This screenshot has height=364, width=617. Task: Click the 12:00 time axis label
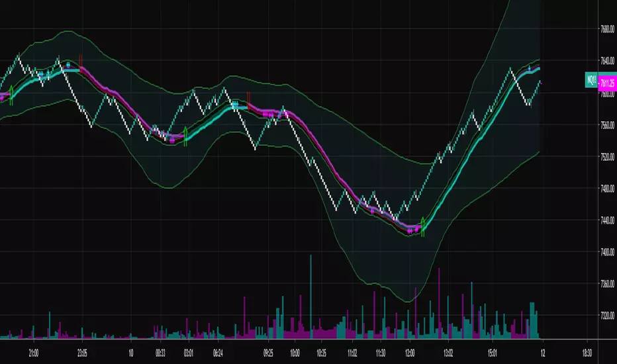(x=410, y=353)
